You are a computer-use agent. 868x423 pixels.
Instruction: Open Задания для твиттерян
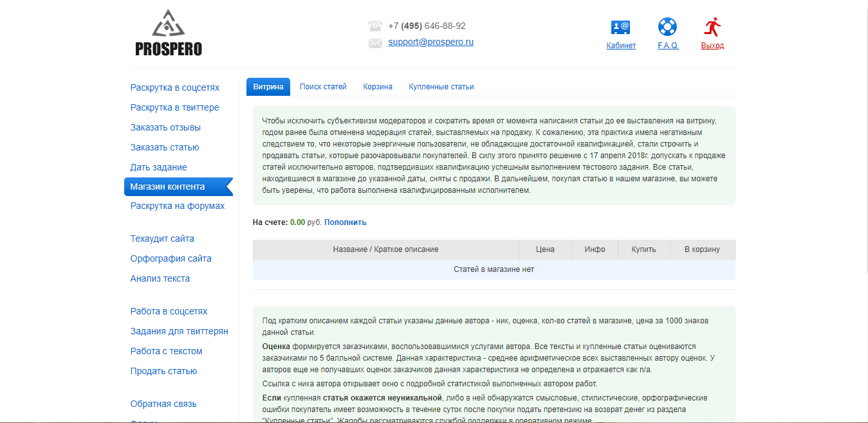tap(179, 331)
